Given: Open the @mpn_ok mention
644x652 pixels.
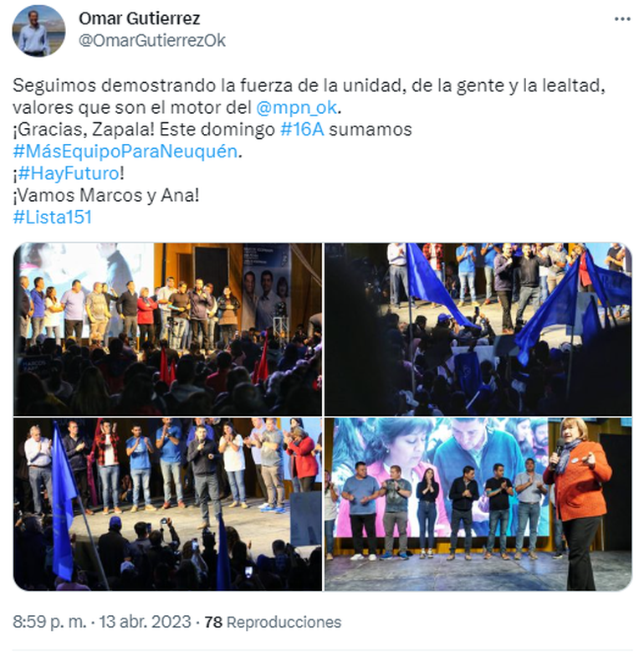Looking at the screenshot, I should pos(296,108).
